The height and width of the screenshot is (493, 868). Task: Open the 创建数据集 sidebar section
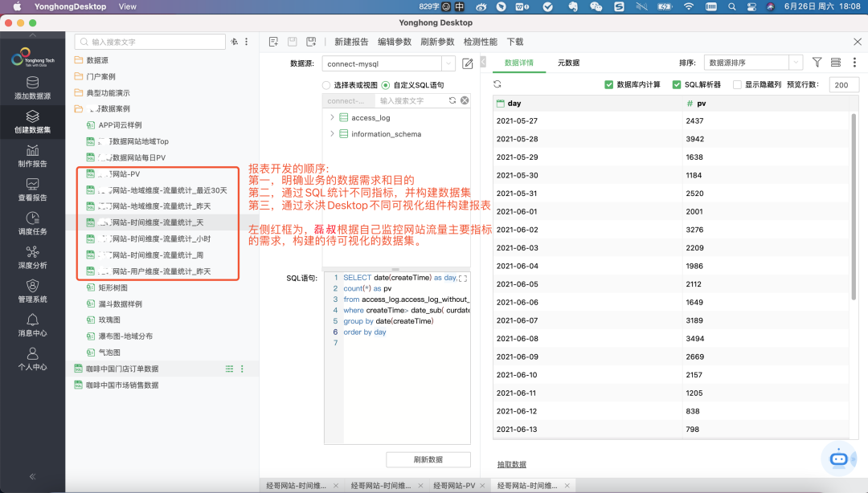[33, 122]
